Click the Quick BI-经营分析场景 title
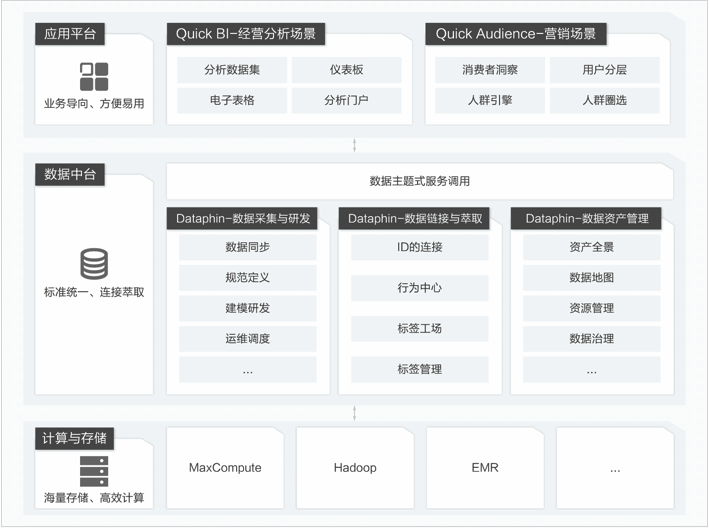The image size is (709, 528). pyautogui.click(x=246, y=34)
